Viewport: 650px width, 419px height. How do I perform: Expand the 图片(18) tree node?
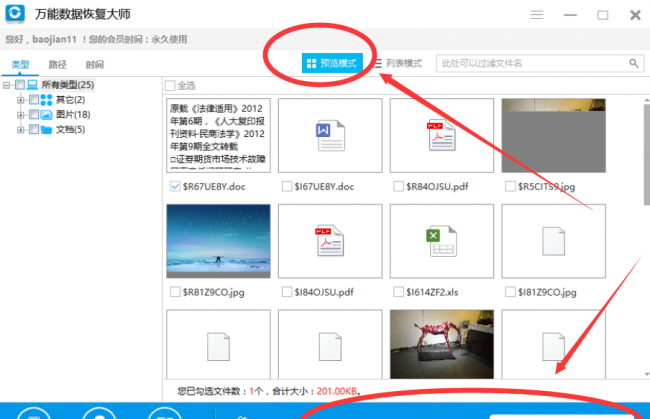(x=20, y=115)
